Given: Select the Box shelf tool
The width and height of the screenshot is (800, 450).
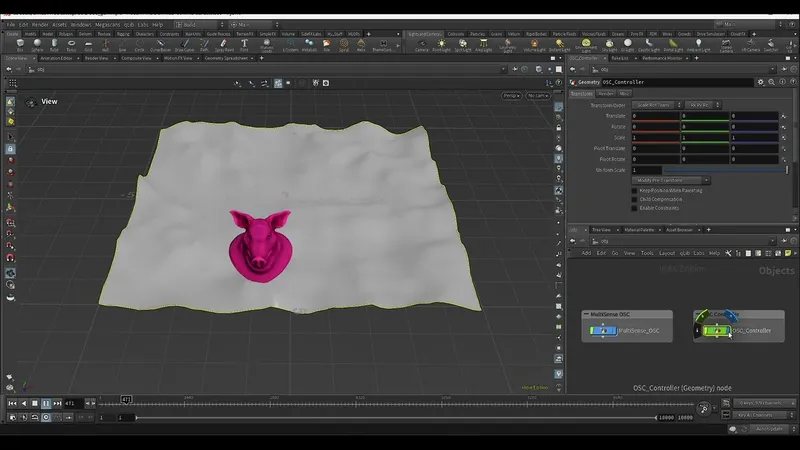Looking at the screenshot, I should click(x=20, y=45).
